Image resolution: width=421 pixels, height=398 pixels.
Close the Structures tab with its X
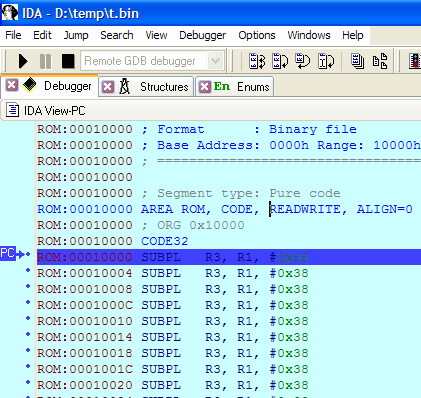(x=108, y=87)
